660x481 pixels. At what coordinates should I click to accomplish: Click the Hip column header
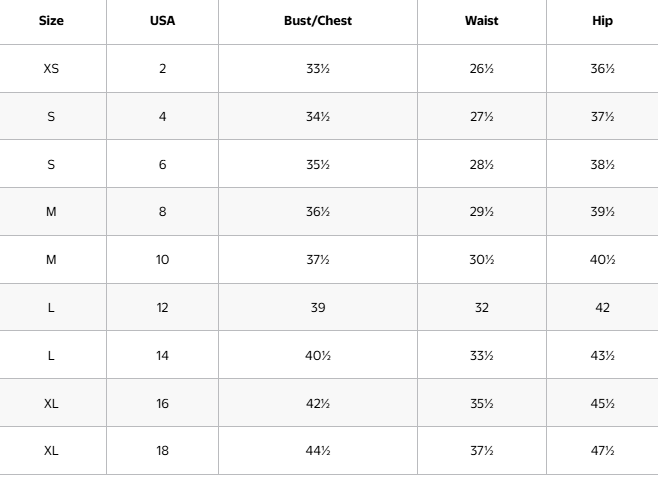tap(602, 21)
